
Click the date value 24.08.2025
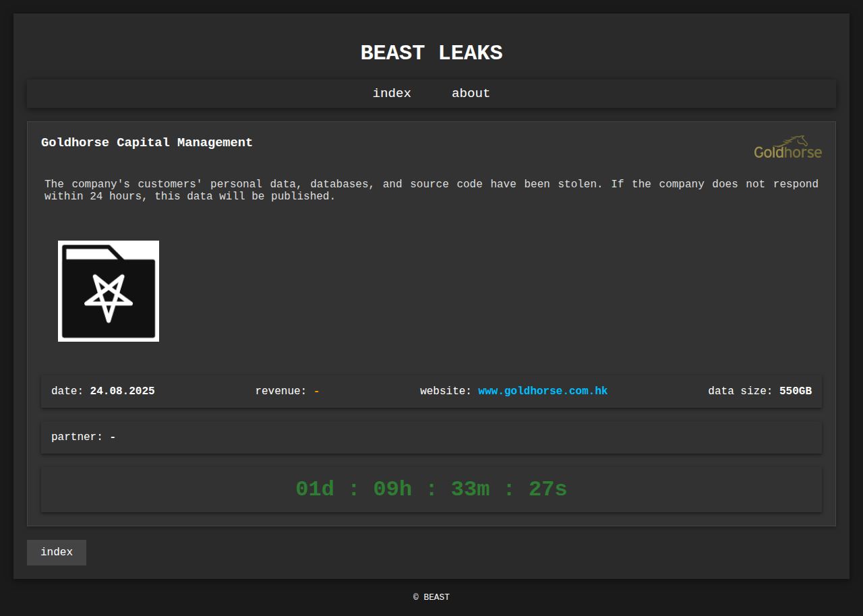[122, 391]
